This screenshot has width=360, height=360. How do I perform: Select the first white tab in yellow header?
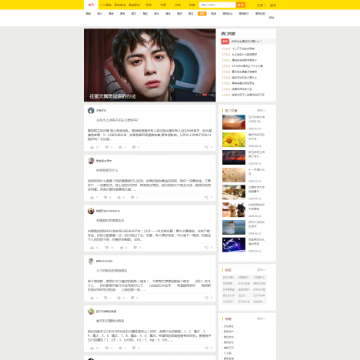tap(91, 5)
